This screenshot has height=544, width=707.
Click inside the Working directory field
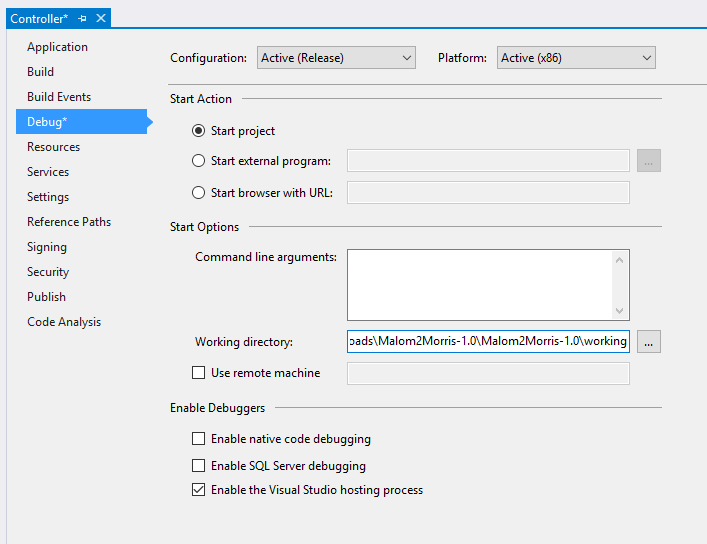[x=488, y=342]
